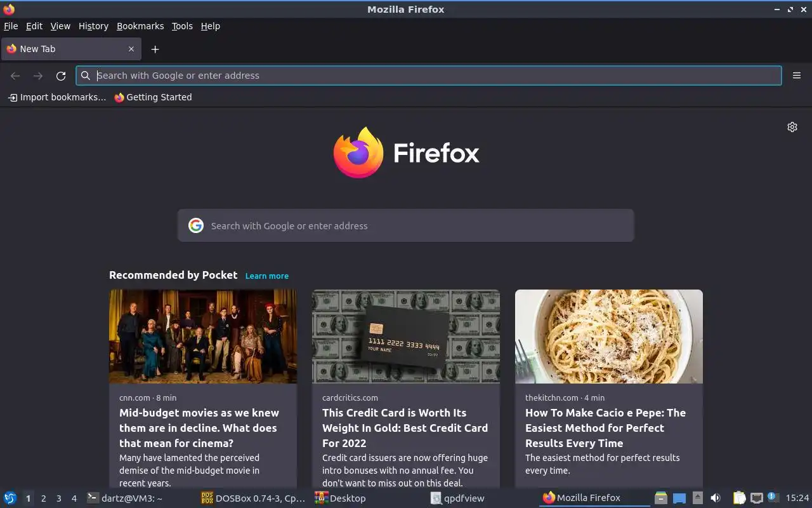
Task: Open the Tools menu
Action: pyautogui.click(x=182, y=26)
